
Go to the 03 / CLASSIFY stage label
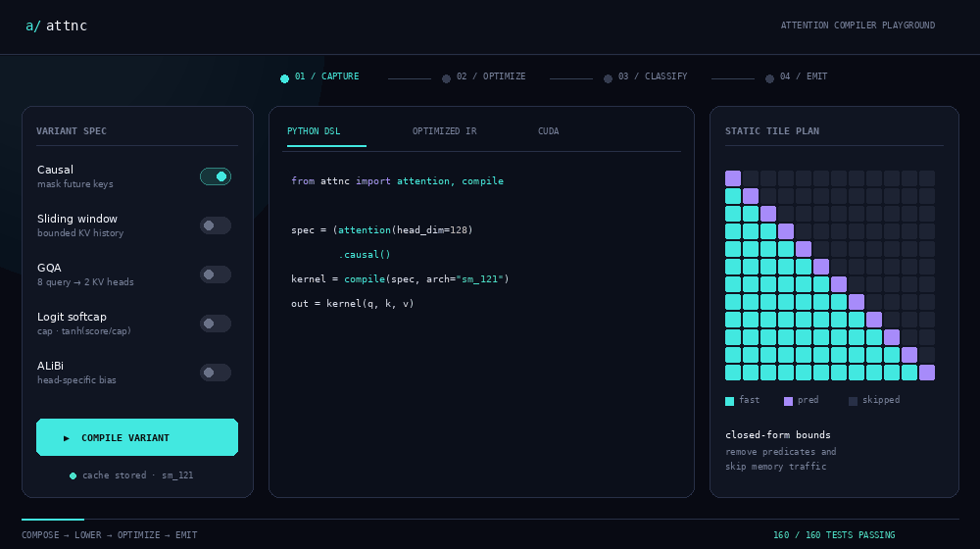point(653,76)
